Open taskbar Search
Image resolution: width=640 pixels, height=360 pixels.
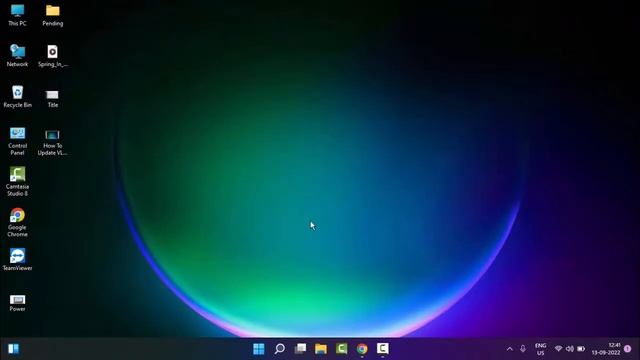tap(280, 349)
